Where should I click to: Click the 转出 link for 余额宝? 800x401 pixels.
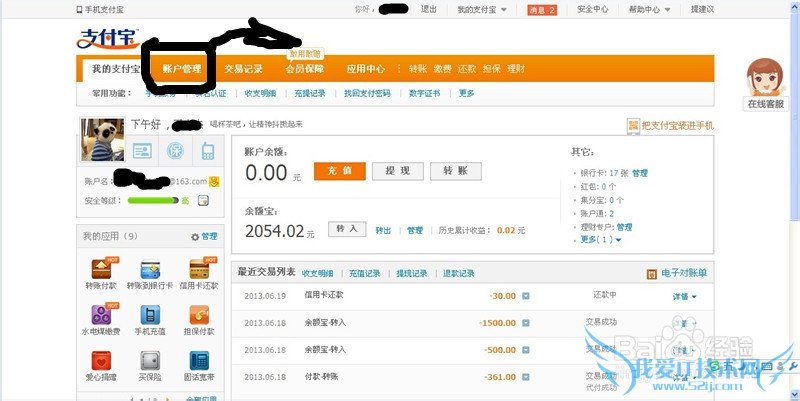click(383, 231)
